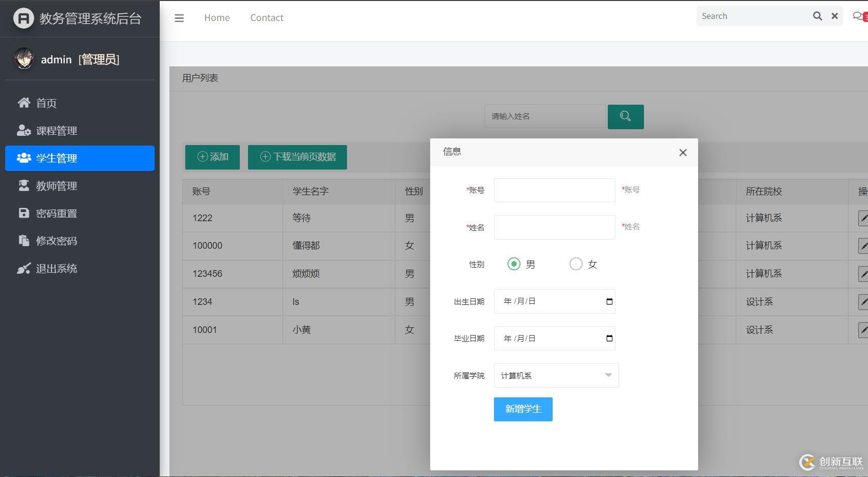Open 课程管理 in the sidebar
868x477 pixels.
tap(56, 131)
